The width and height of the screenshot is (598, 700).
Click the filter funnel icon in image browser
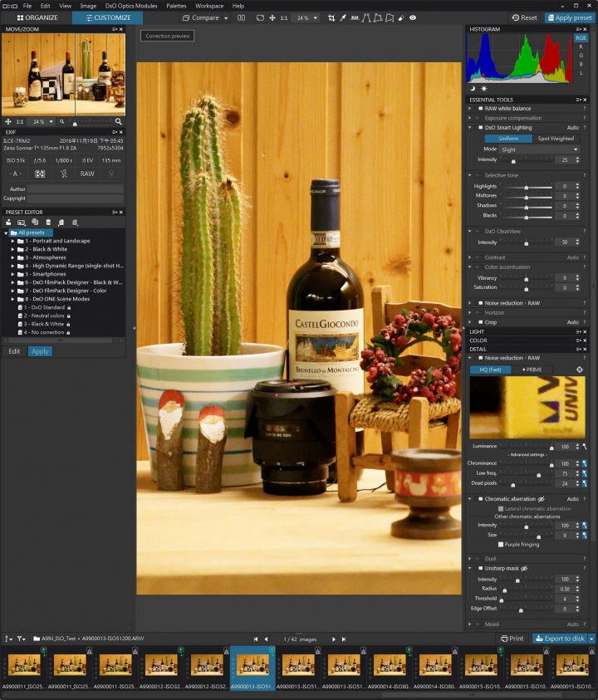point(21,639)
